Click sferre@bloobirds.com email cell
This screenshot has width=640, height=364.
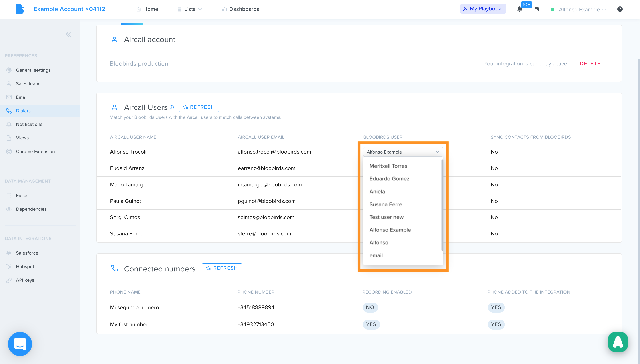[264, 234]
